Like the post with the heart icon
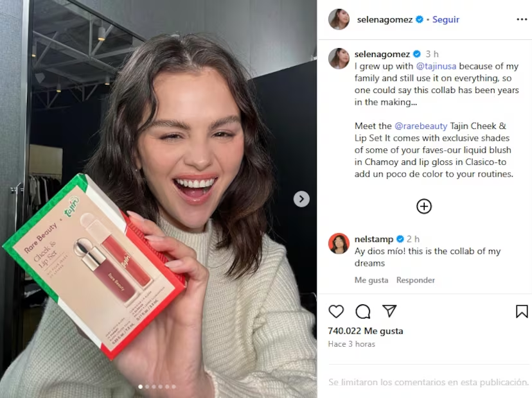532x398 pixels. [x=336, y=311]
